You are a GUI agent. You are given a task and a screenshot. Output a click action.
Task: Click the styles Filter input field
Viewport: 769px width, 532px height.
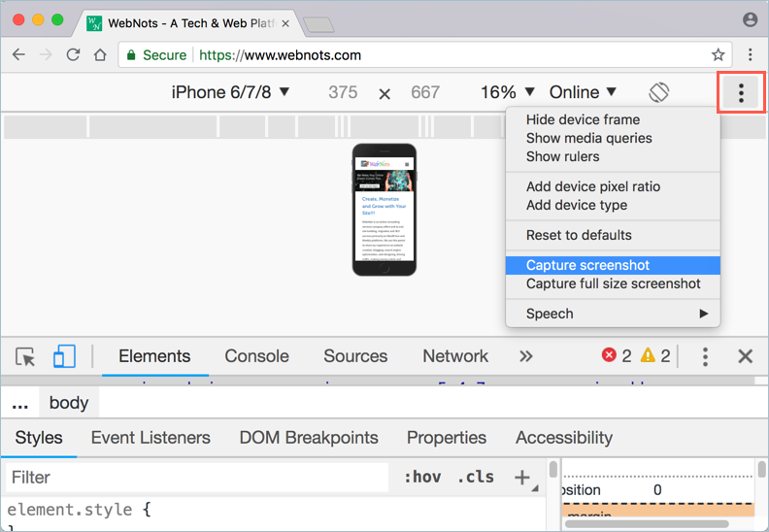[194, 477]
